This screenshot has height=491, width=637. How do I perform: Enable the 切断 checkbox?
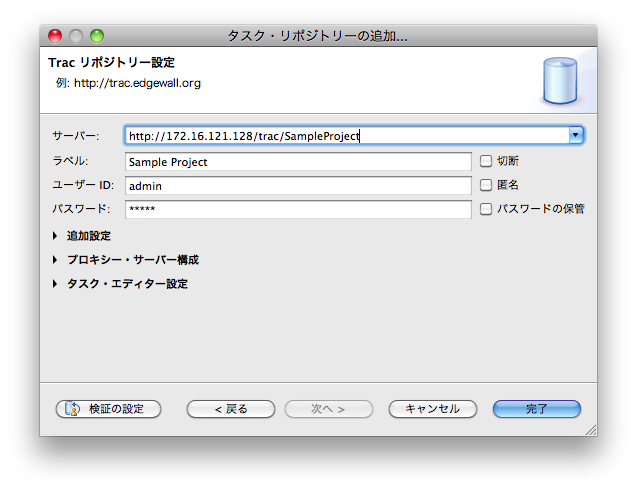(x=486, y=161)
